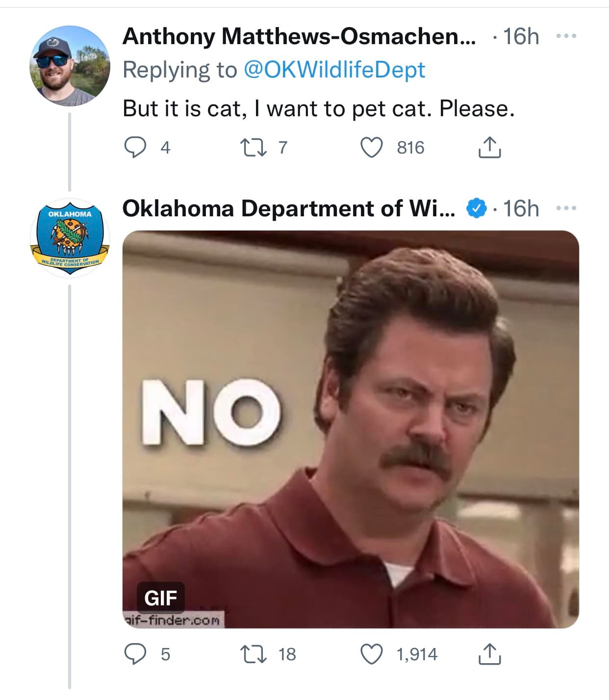Click the GIF label badge

tap(160, 598)
